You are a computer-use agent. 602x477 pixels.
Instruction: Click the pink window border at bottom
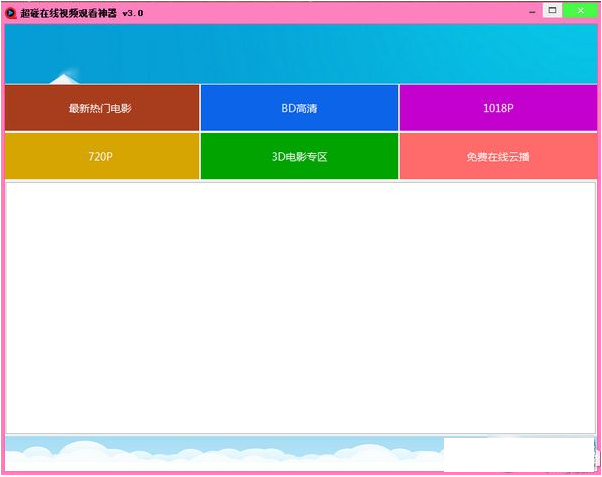click(300, 473)
